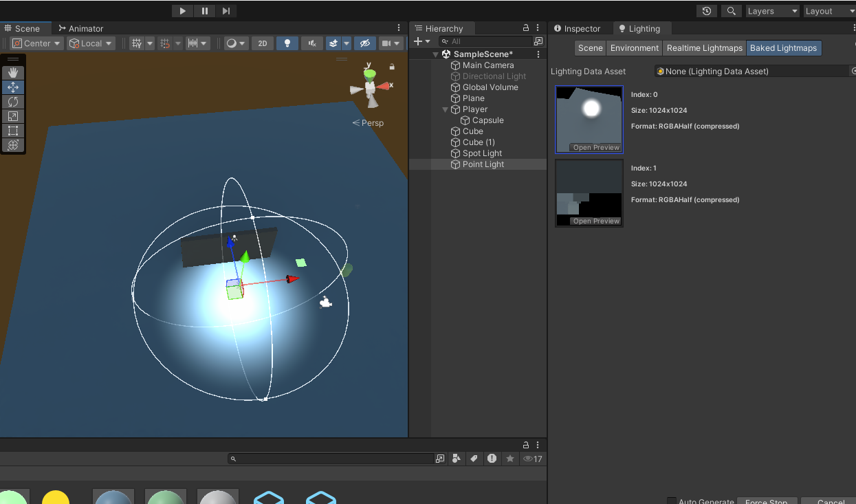
Task: Select the Scale tool
Action: pos(13,116)
